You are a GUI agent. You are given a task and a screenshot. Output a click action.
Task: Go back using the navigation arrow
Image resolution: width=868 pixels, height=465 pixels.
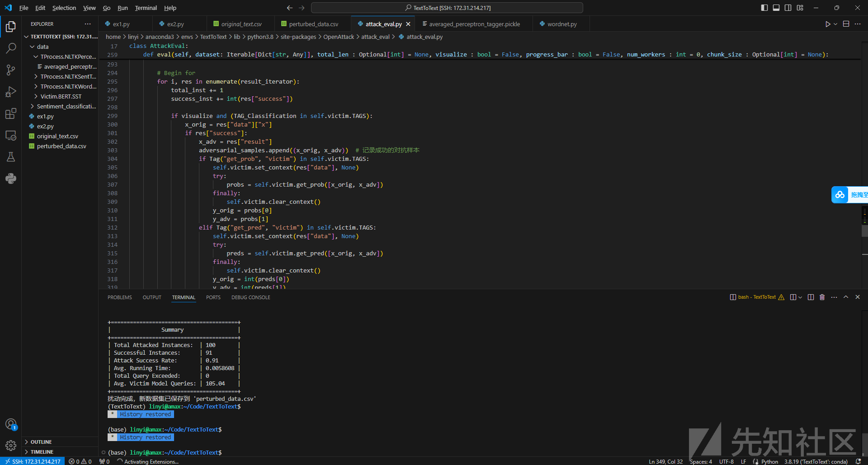pyautogui.click(x=290, y=8)
